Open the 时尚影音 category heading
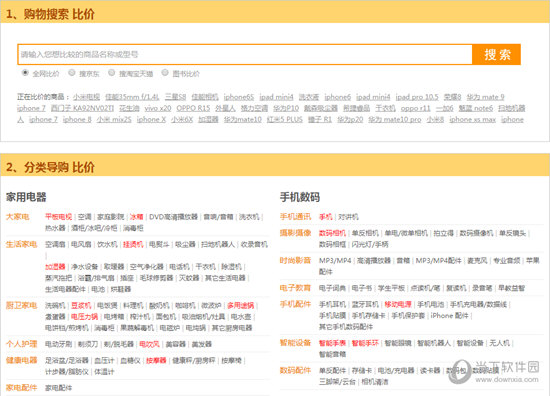This screenshot has width=550, height=396. pos(295,260)
